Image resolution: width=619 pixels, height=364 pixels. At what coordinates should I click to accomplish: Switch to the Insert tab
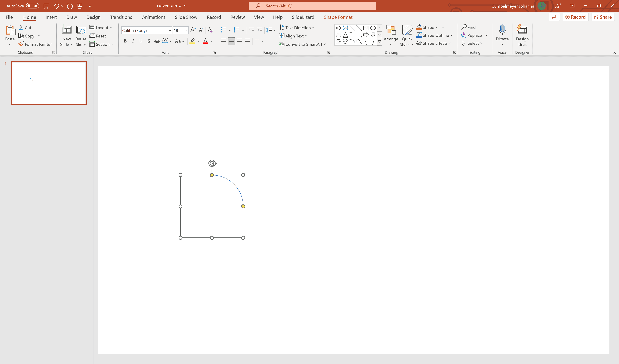pos(51,17)
